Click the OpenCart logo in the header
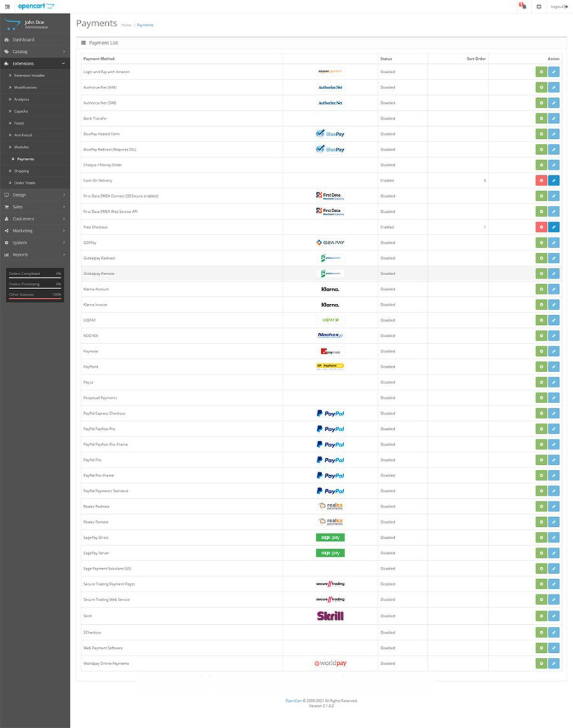This screenshot has width=573, height=728. (36, 6)
